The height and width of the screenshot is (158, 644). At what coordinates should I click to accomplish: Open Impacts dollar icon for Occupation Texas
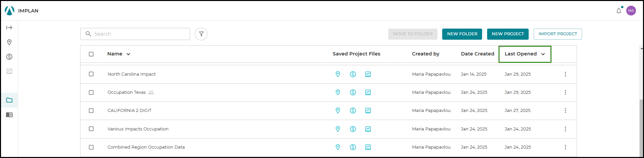coord(353,92)
